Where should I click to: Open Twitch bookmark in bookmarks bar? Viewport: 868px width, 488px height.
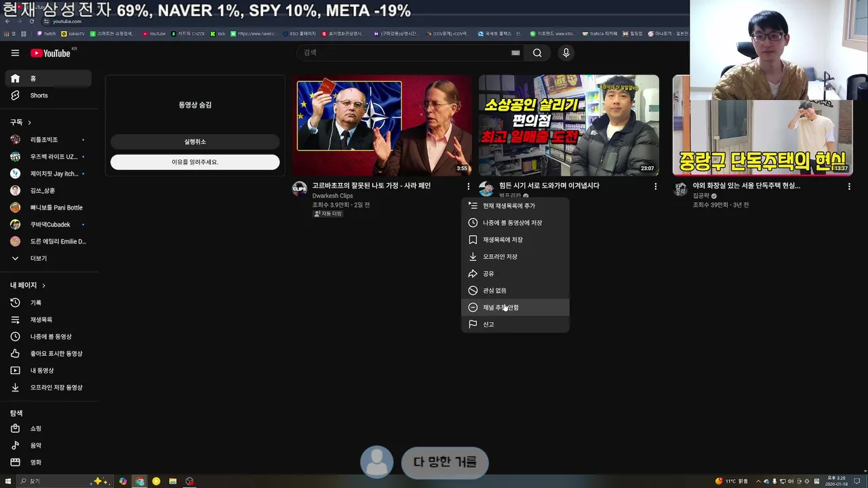[46, 33]
